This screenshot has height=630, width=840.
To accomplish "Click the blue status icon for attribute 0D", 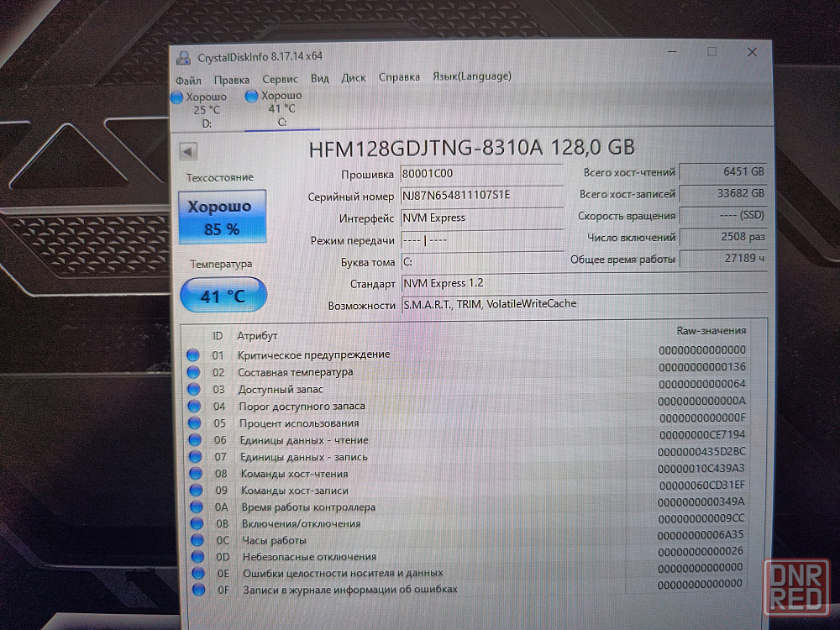I will [197, 556].
